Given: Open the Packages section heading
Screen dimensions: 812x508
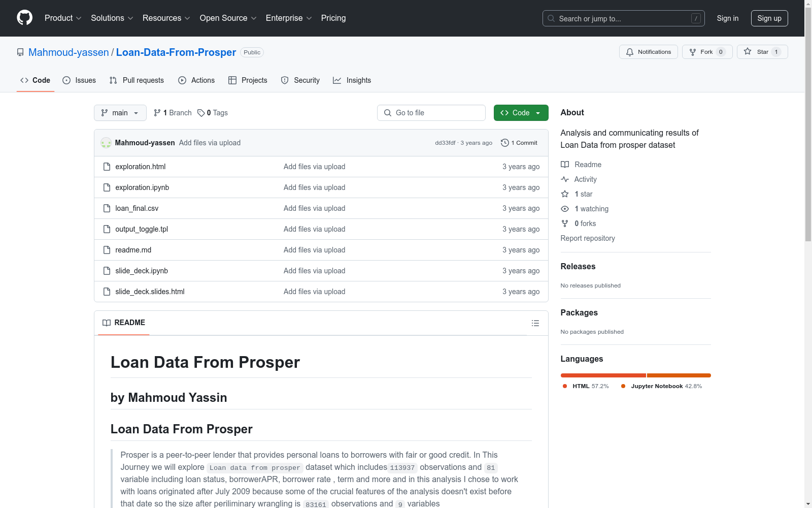Looking at the screenshot, I should (579, 312).
